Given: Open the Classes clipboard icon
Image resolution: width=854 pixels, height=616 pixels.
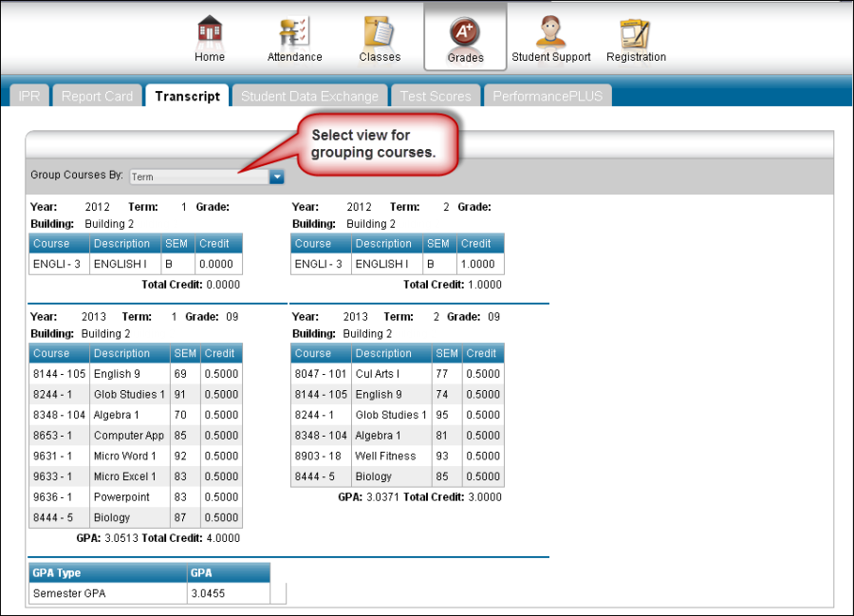Looking at the screenshot, I should [380, 31].
